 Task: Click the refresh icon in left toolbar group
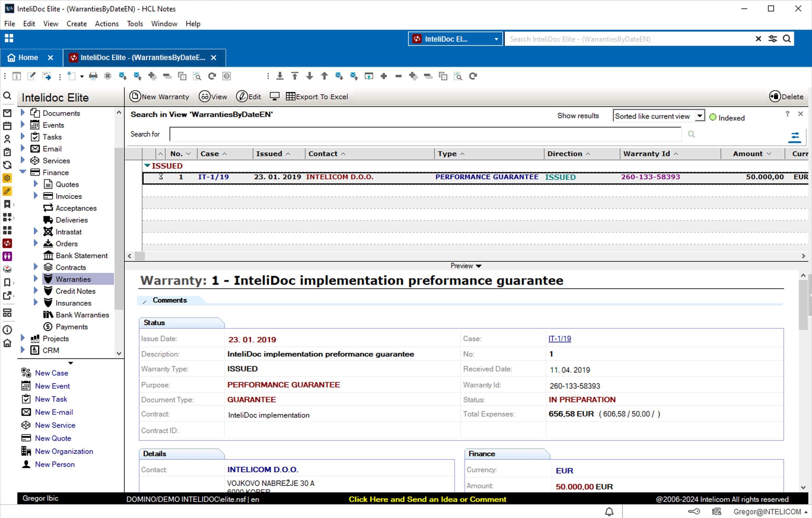click(x=212, y=76)
